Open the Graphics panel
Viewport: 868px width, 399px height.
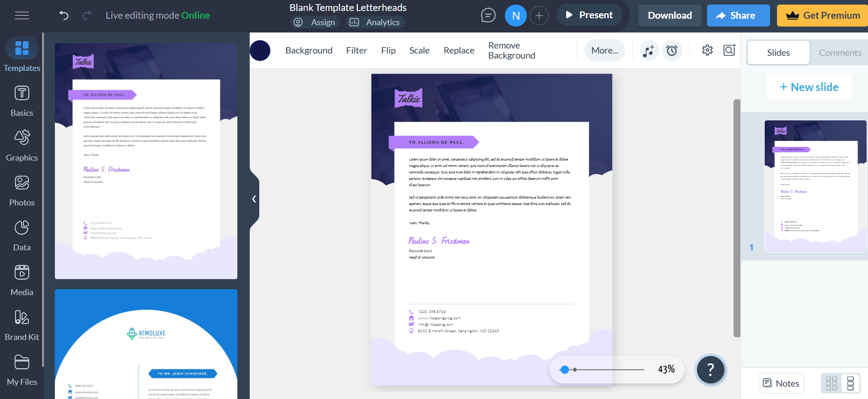[x=22, y=146]
